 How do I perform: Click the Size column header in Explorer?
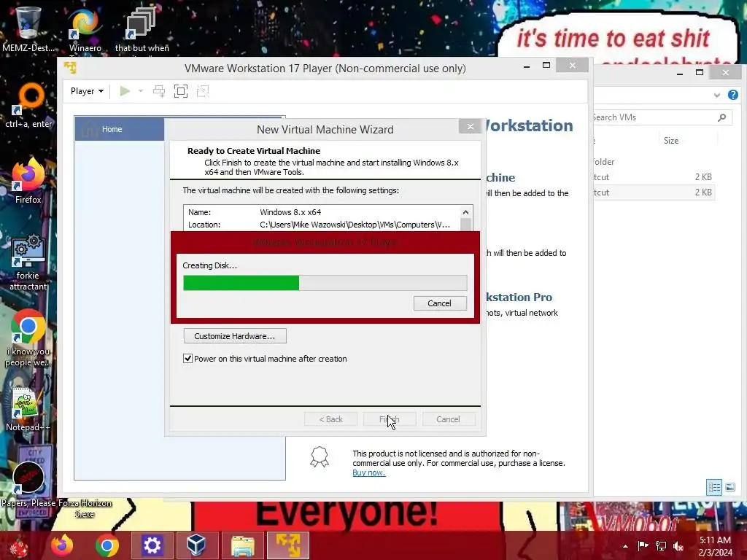tap(671, 141)
